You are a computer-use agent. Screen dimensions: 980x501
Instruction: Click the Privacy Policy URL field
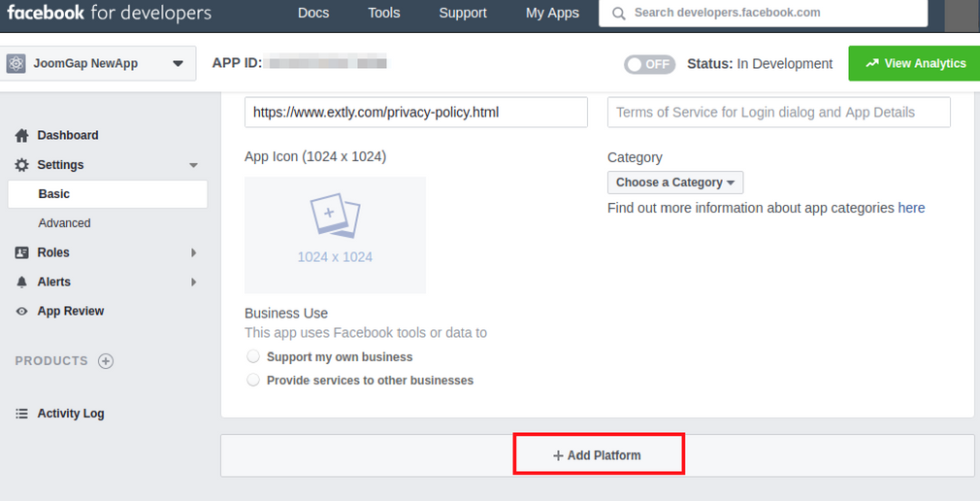(416, 112)
